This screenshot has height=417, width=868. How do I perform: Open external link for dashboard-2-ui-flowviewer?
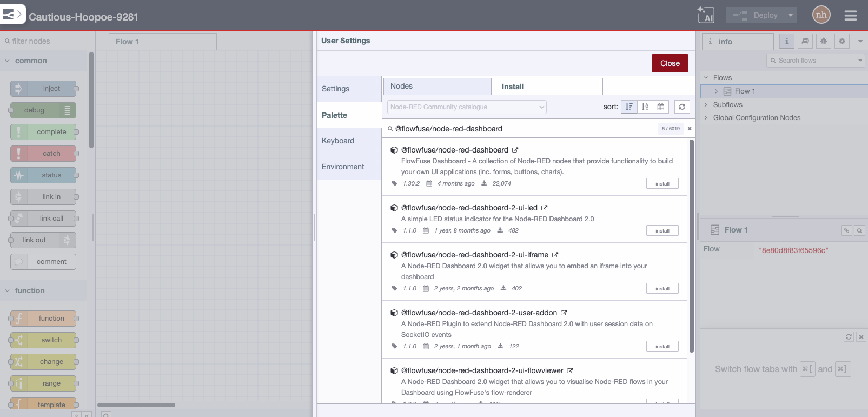tap(570, 370)
